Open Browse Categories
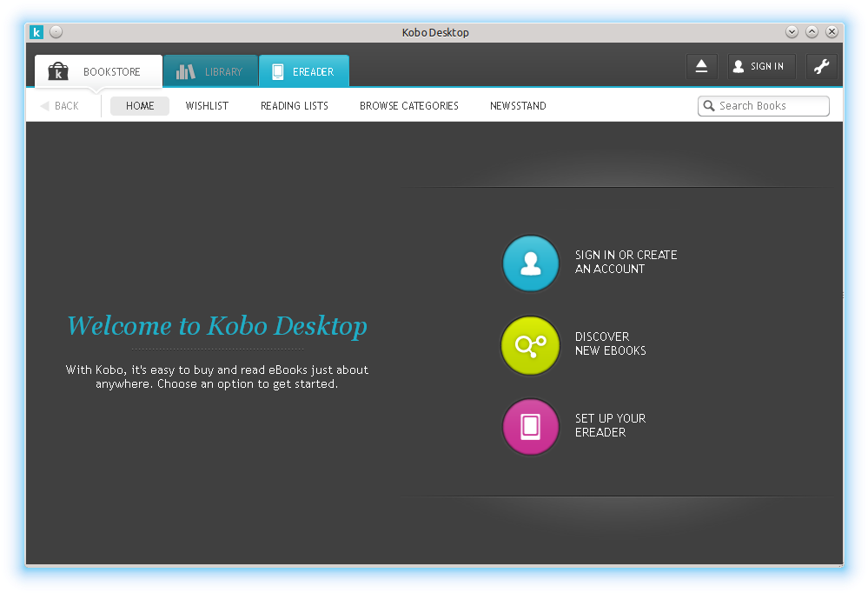The width and height of the screenshot is (868, 593). [408, 105]
